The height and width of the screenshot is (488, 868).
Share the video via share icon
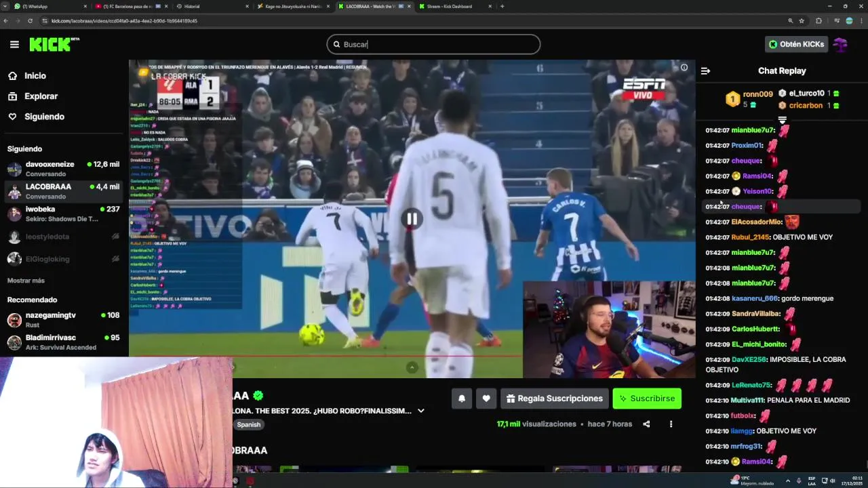point(646,424)
